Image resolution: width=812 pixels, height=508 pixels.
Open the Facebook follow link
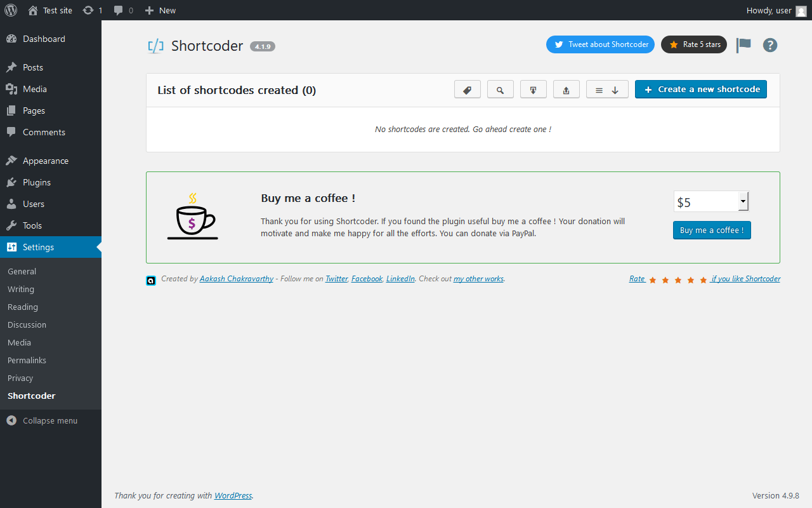tap(367, 279)
